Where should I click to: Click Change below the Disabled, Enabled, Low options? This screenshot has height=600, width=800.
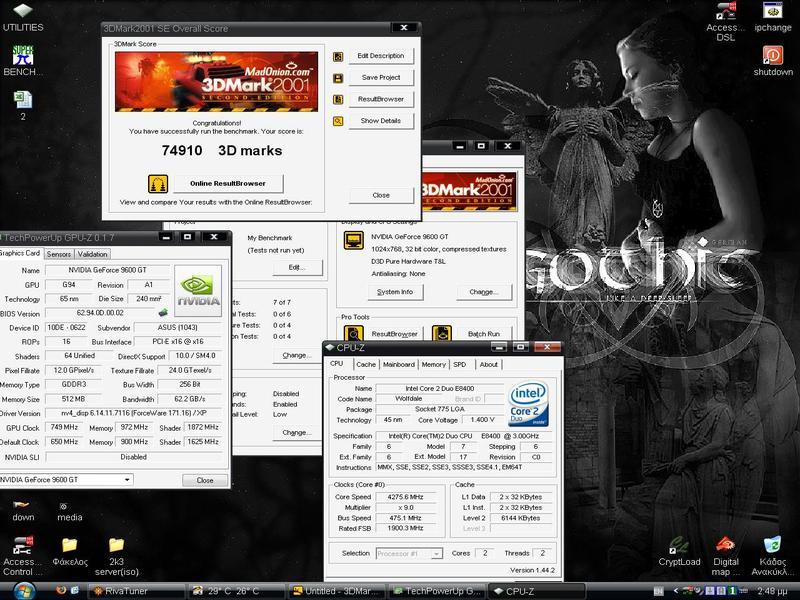tap(297, 432)
